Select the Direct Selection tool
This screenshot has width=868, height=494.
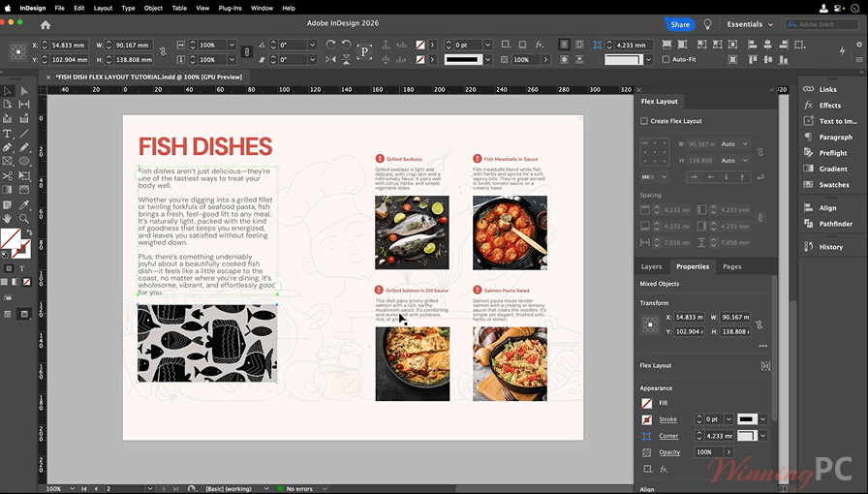pos(24,91)
